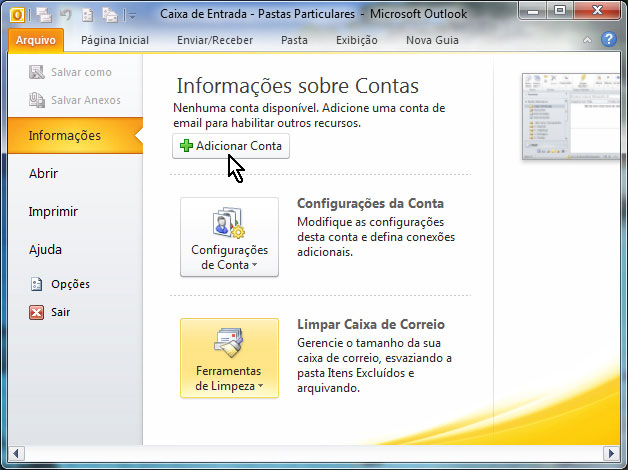This screenshot has width=628, height=470.
Task: Select Imprimir in backstage menu
Action: (x=53, y=211)
